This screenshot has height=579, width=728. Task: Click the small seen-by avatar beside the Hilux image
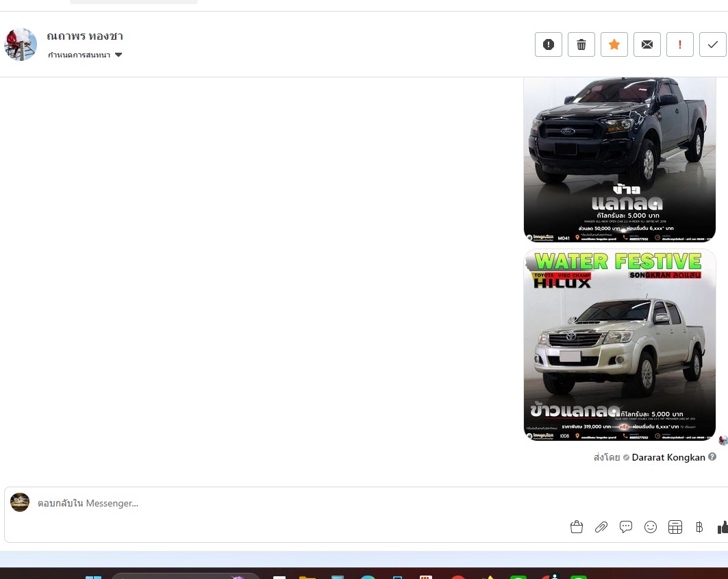click(x=723, y=440)
